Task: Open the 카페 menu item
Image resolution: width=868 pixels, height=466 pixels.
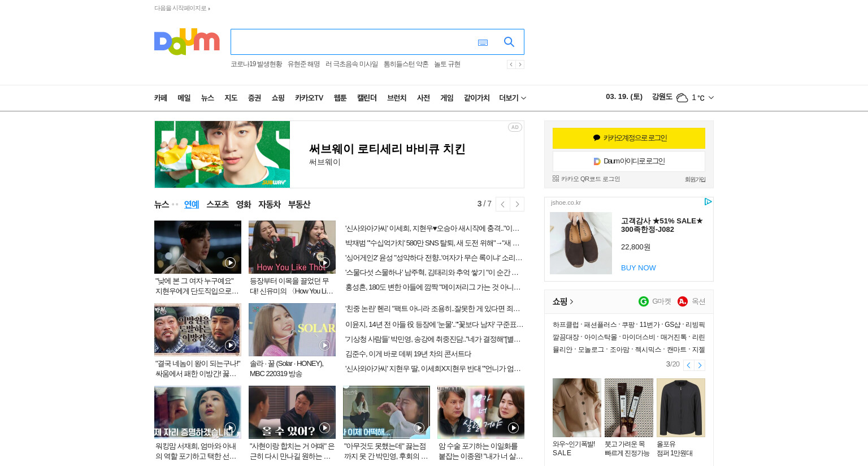Action: (160, 98)
